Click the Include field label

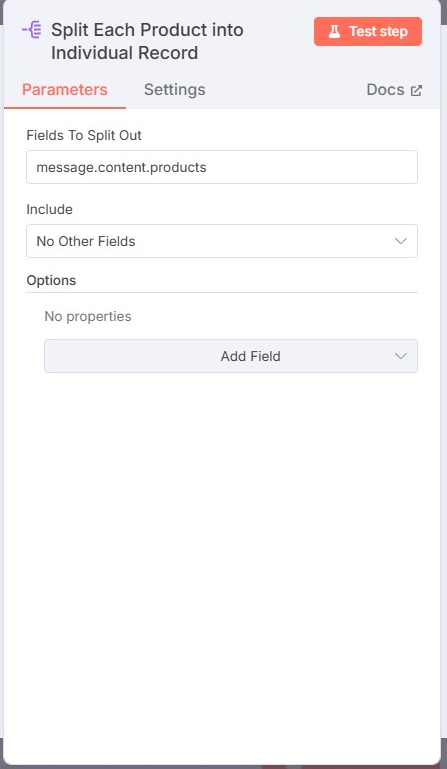pos(50,209)
